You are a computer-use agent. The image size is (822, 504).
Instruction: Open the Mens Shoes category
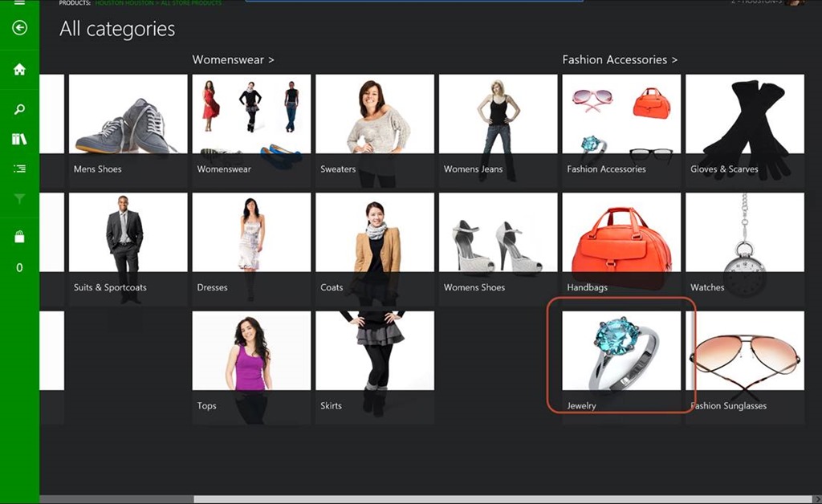pos(128,130)
